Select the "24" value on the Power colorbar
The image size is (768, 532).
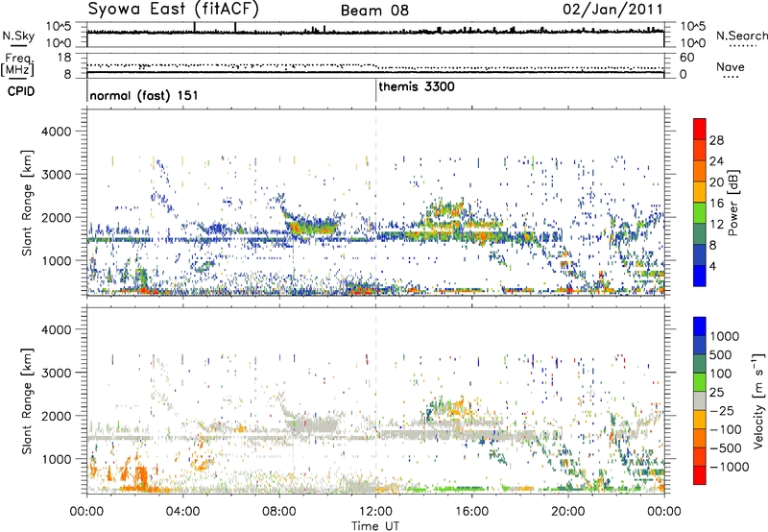716,161
